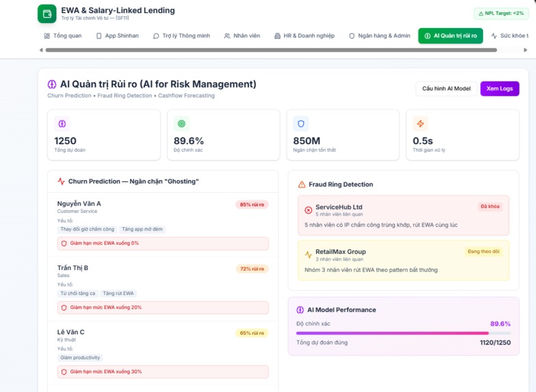Select the HR & Doanh nghiệp tab
Image resolution: width=536 pixels, height=392 pixels.
point(305,36)
